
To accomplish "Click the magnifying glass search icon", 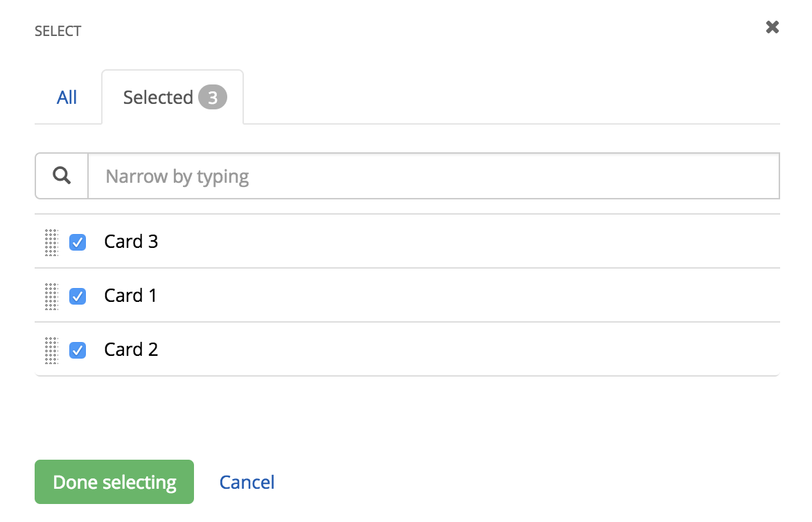I will coord(61,175).
